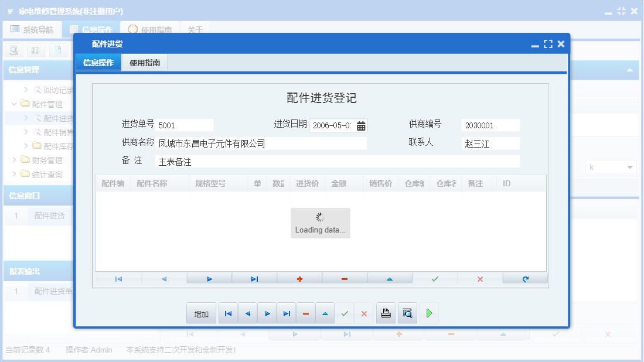
Task: Post row with detail grid green check
Action: [x=435, y=279]
